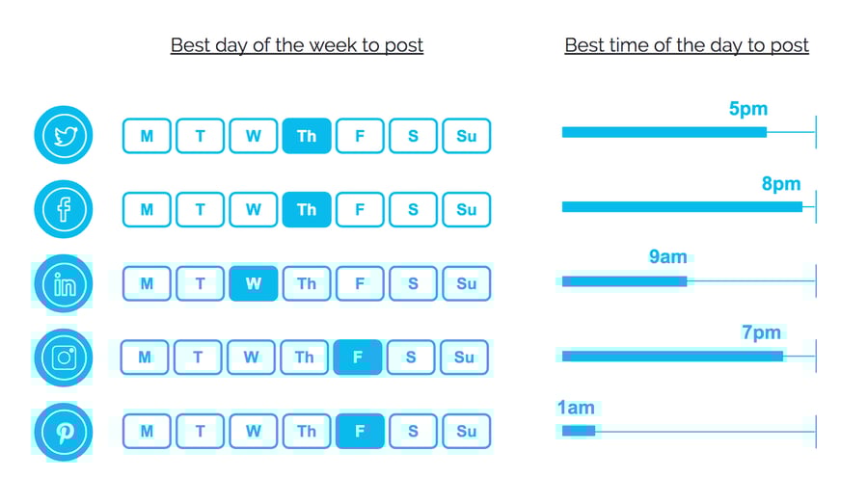The height and width of the screenshot is (504, 868).
Task: Click the Twitter 5pm time bar
Action: [x=664, y=132]
